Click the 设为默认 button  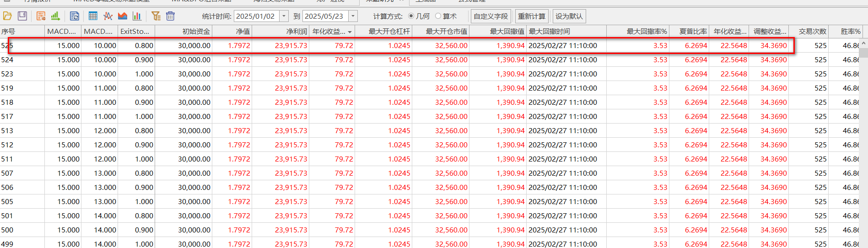569,16
